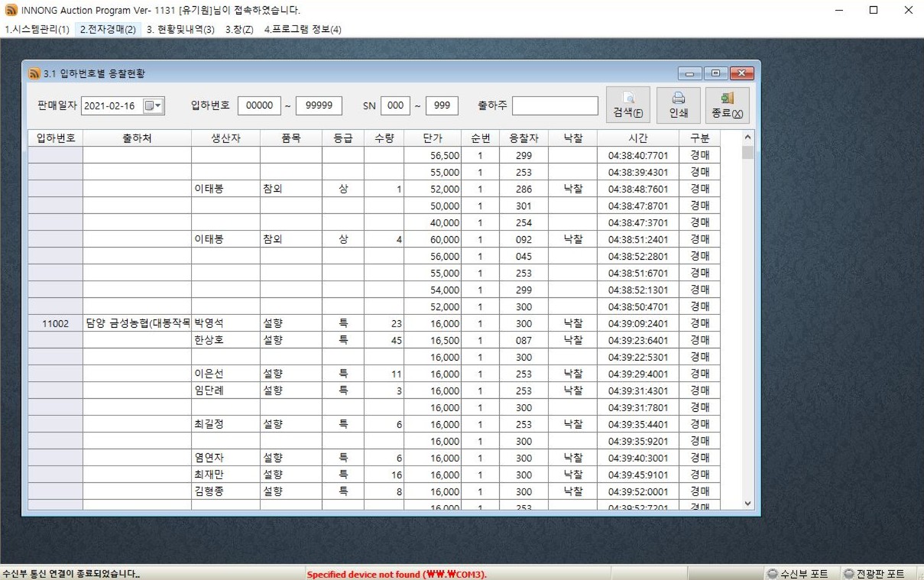This screenshot has width=924, height=580.
Task: Click the INNONG app icon in title bar
Action: 11,11
